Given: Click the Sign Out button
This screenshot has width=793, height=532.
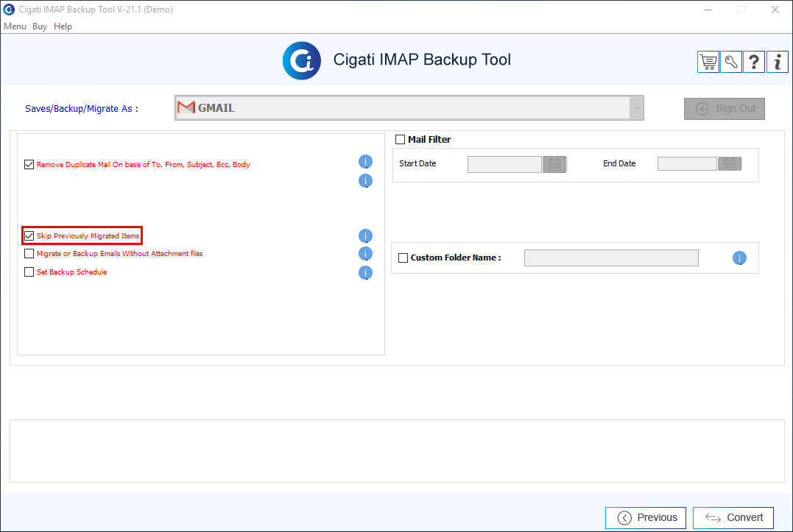Looking at the screenshot, I should pos(725,109).
